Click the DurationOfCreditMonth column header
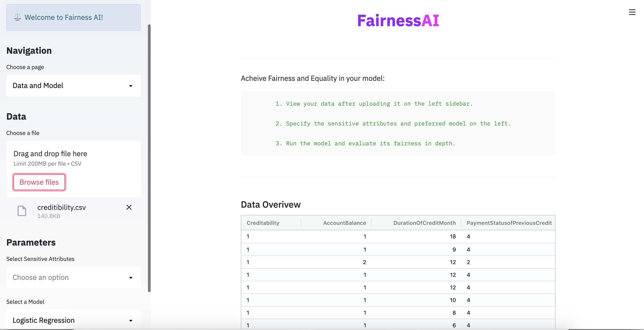 point(424,223)
